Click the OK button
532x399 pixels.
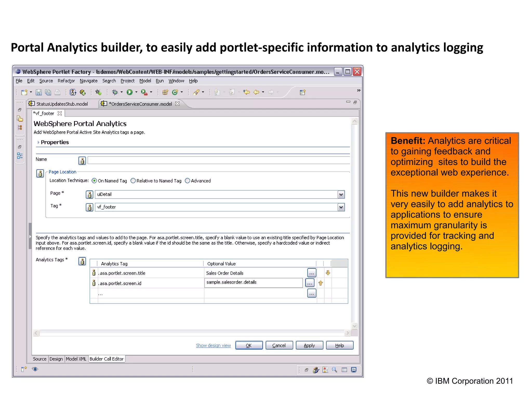249,345
